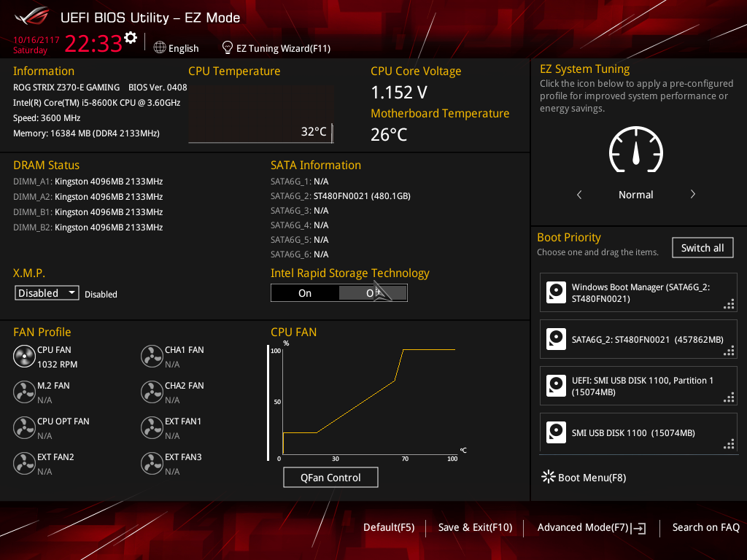Click the drag handle on the SATA6G_2 457862MB entry
Image resolution: width=747 pixels, height=560 pixels.
pos(729,351)
